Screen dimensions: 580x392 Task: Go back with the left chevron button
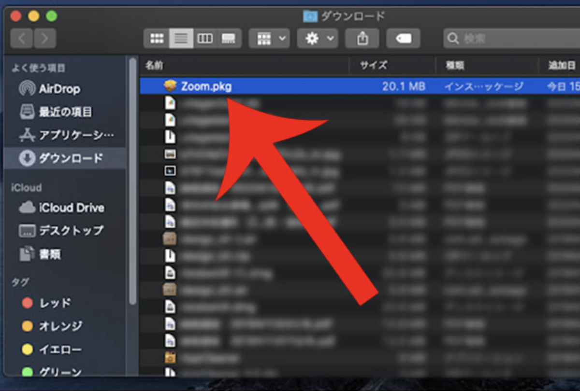[21, 38]
